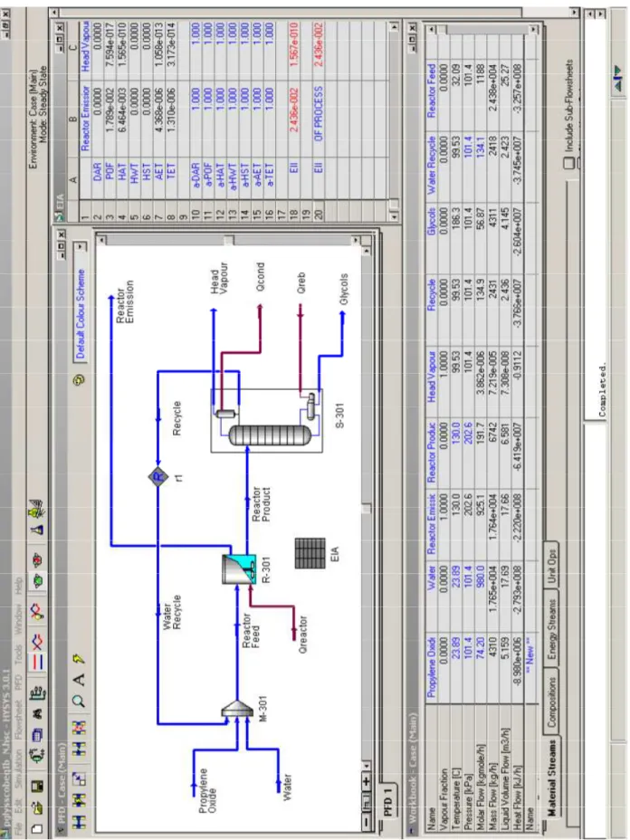Select the EIA spreadsheet grid icon in PFD
630x840 pixels.
point(310,553)
